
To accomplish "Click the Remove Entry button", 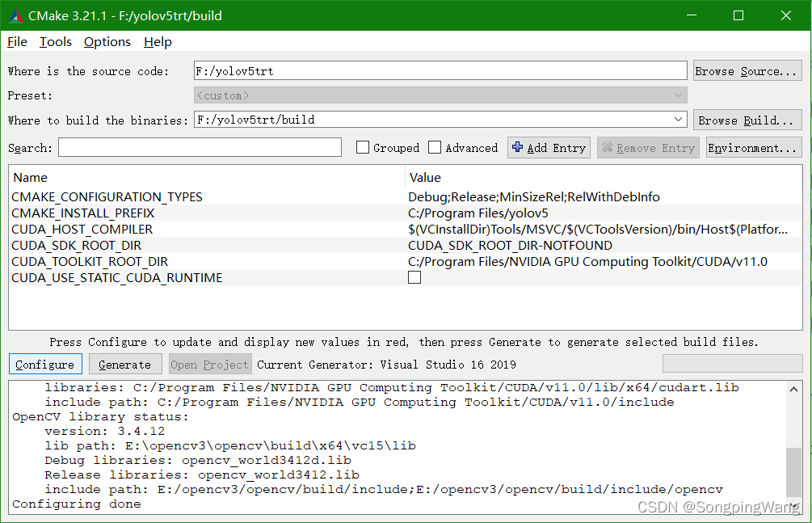I will pyautogui.click(x=648, y=148).
